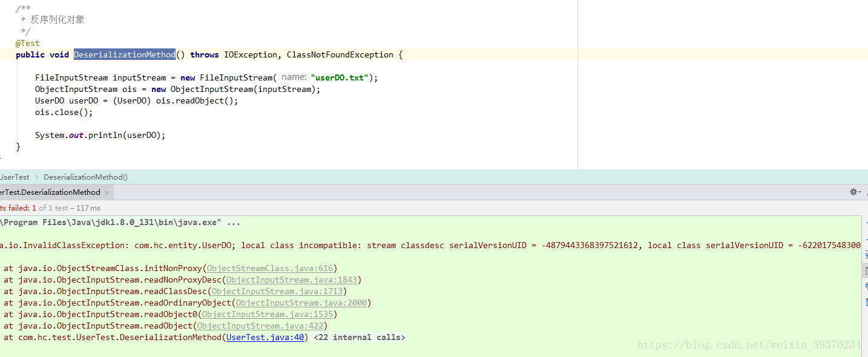The height and width of the screenshot is (357, 868).
Task: Click the ois.close(); line
Action: click(x=64, y=113)
